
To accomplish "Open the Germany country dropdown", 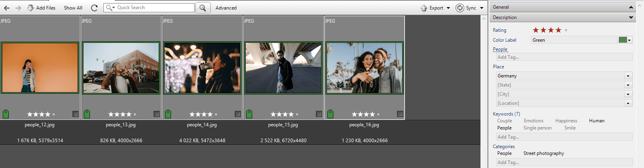I will (x=628, y=76).
